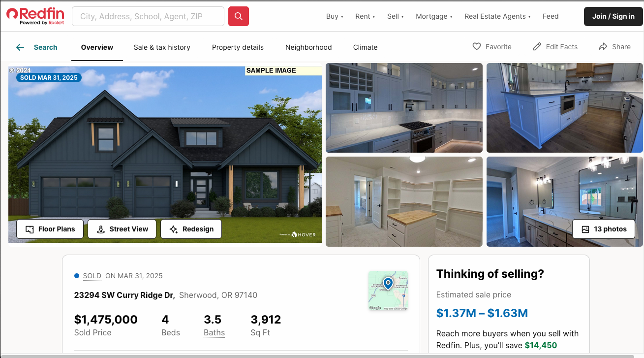Launch the Redesign feature
Viewport: 644px width, 358px height.
click(191, 229)
